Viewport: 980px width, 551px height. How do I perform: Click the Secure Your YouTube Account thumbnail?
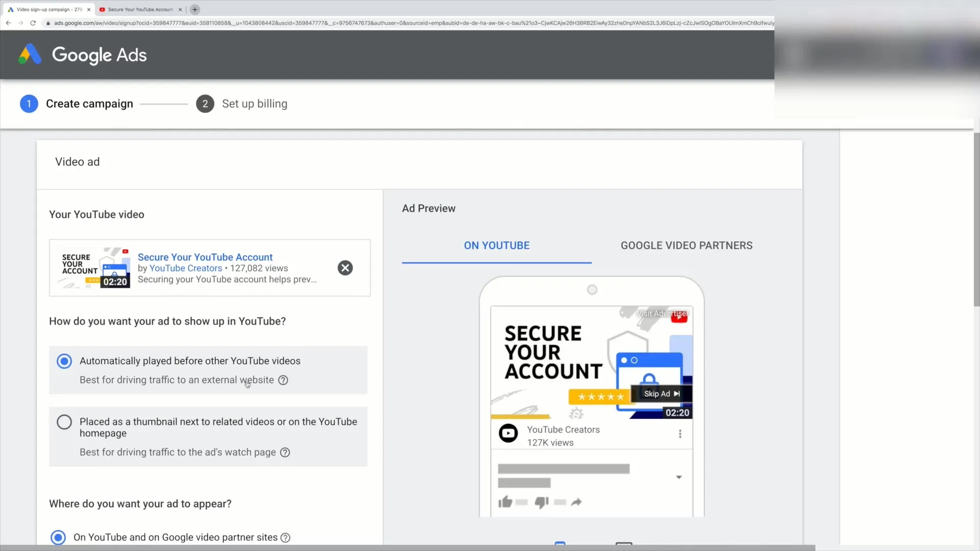(94, 267)
